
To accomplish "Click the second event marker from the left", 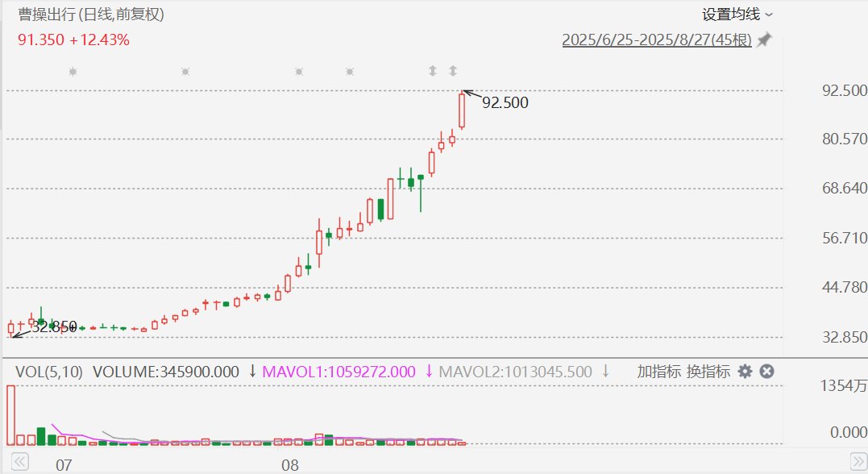I will 185,72.
